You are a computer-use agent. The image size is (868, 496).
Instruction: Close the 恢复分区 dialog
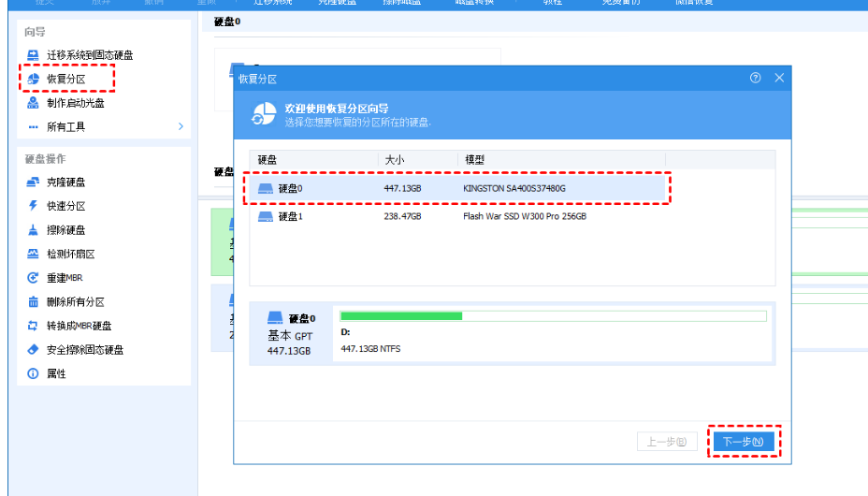pyautogui.click(x=779, y=78)
